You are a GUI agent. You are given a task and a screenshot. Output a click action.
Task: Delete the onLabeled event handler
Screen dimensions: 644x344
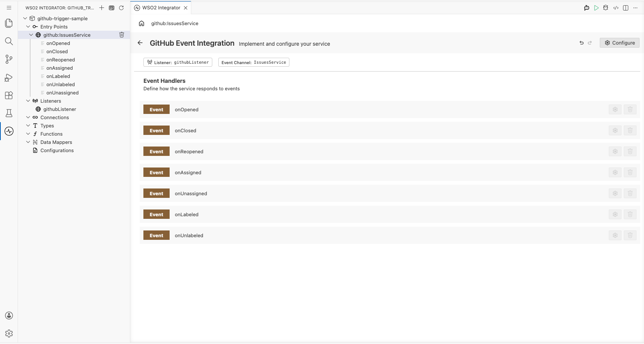pos(630,214)
